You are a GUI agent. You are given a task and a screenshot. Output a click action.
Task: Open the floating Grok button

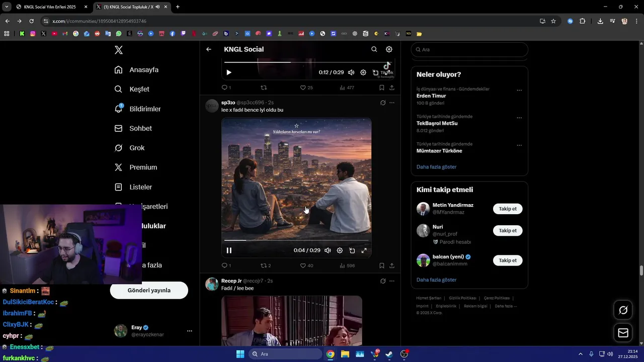coord(623,310)
